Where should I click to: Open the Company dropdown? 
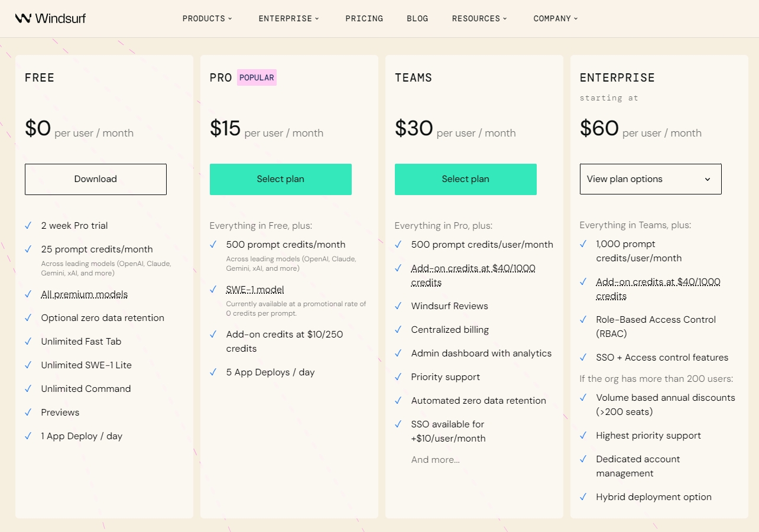(x=556, y=18)
